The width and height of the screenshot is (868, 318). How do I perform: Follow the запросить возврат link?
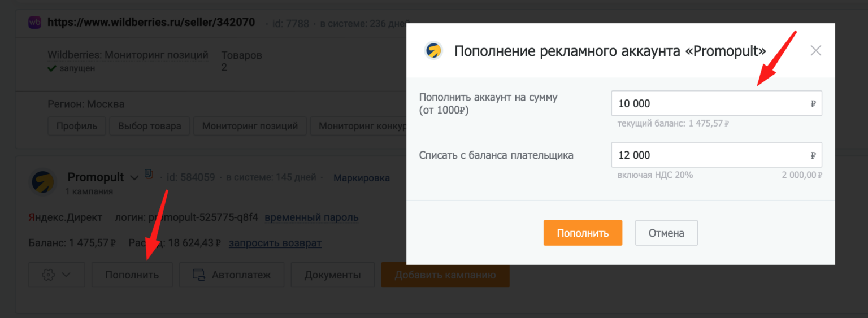tap(275, 243)
